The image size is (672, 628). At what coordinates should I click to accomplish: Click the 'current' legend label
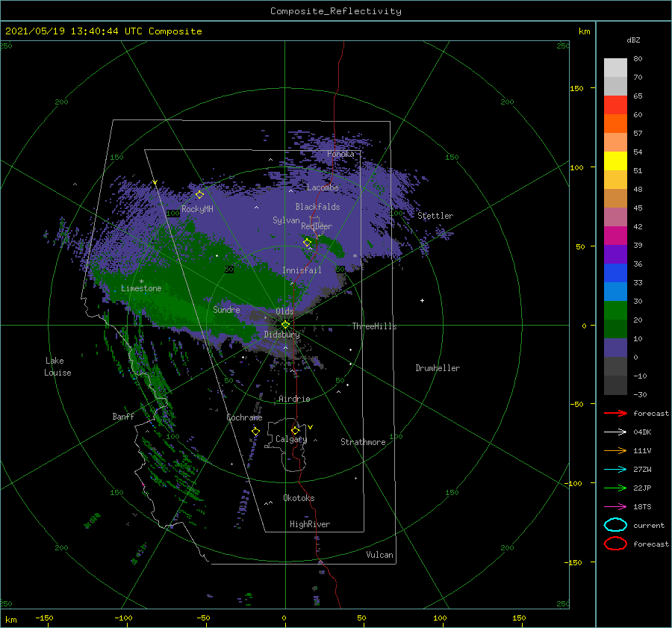tap(649, 525)
